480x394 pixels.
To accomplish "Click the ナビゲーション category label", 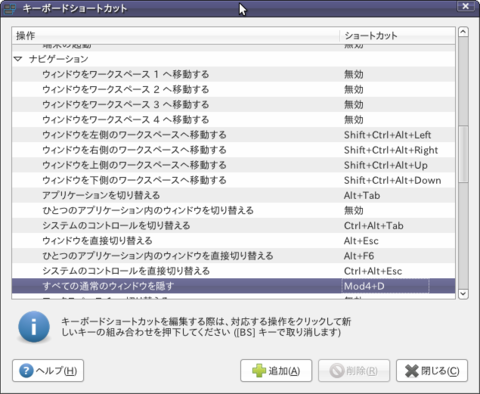I will pyautogui.click(x=59, y=59).
